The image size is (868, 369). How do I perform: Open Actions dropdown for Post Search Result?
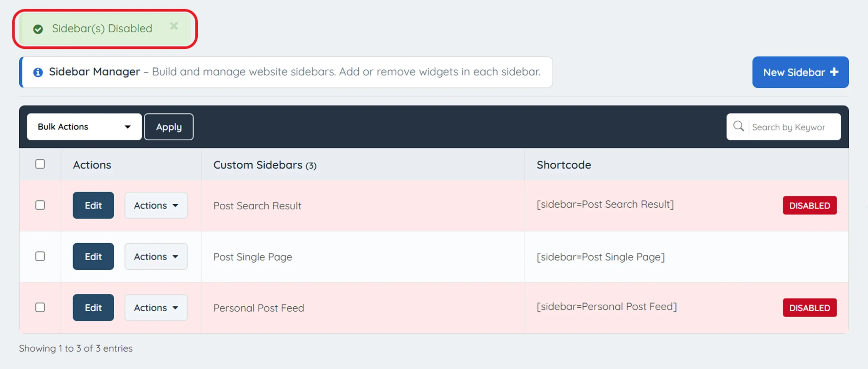(x=156, y=205)
